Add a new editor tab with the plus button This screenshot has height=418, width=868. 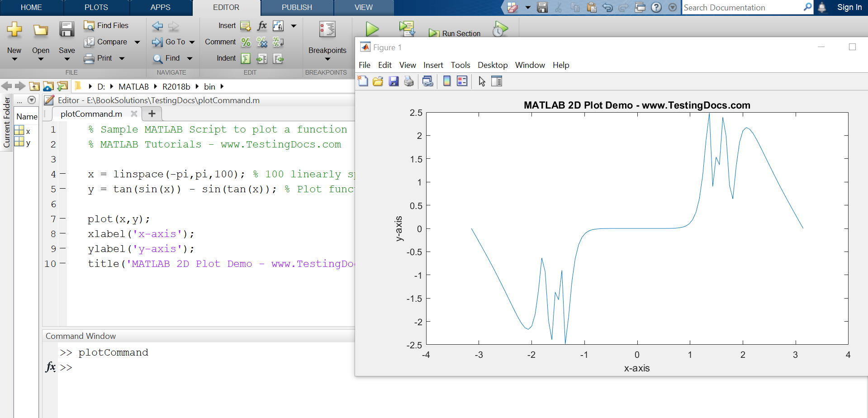pyautogui.click(x=152, y=114)
